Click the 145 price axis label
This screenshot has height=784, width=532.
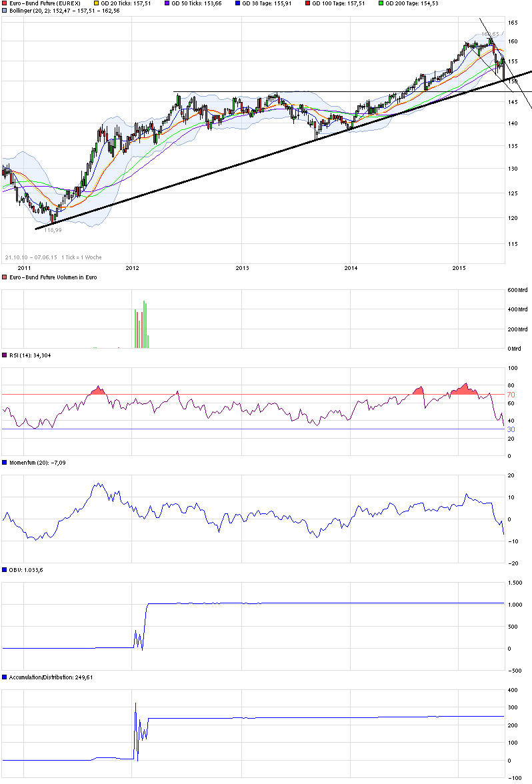(513, 102)
